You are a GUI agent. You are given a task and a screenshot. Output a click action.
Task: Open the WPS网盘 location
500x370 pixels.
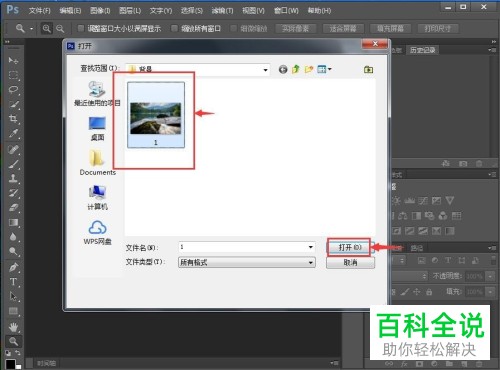(97, 232)
